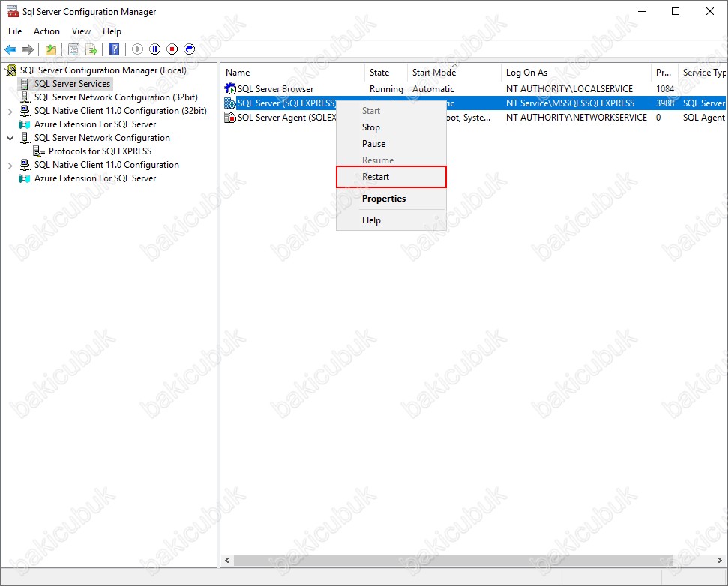Click the SQL Server Agent service icon
Screen dimensions: 728x586
(230, 118)
